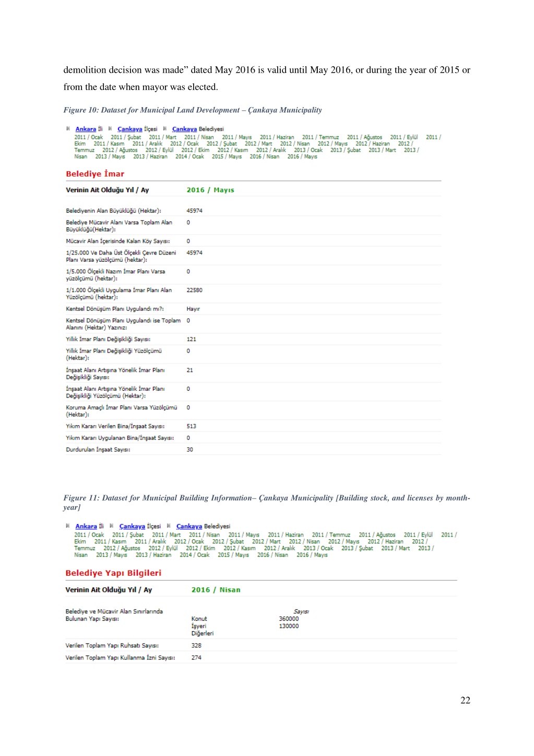534x756 pixels.
Task: Select the 2011 / Şubat date in Figure 10
Action: point(126,137)
